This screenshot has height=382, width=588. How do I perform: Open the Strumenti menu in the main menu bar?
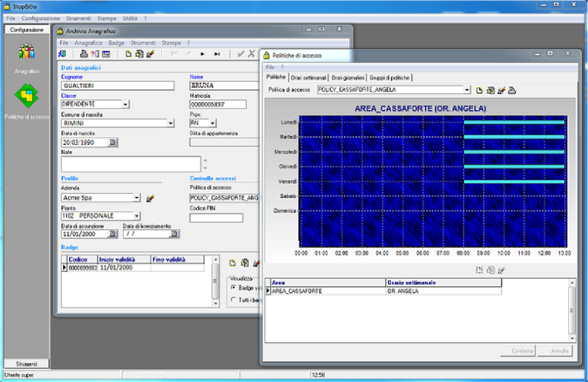[x=78, y=18]
